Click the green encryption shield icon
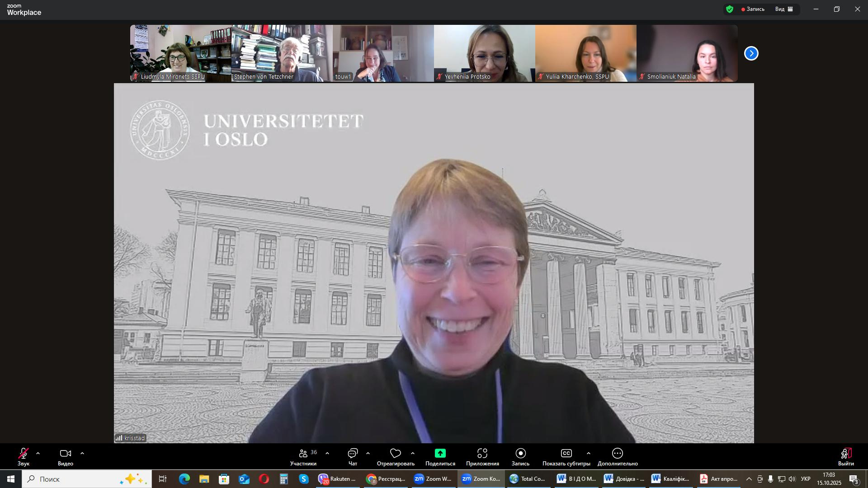 [x=730, y=9]
